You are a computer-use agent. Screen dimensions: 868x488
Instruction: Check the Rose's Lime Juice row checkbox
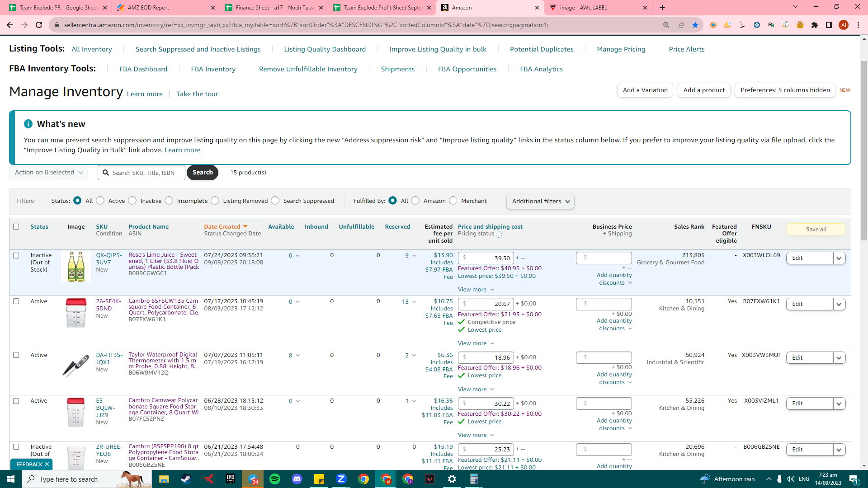[x=16, y=256]
